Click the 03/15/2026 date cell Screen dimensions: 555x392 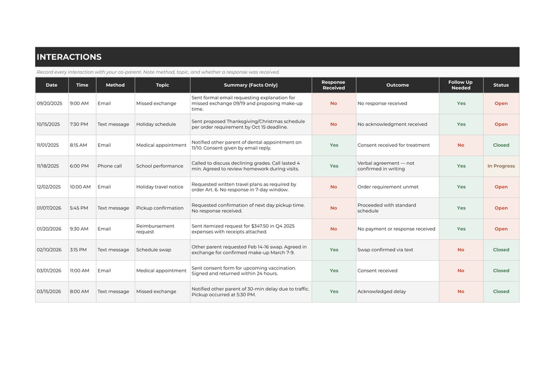pos(52,292)
